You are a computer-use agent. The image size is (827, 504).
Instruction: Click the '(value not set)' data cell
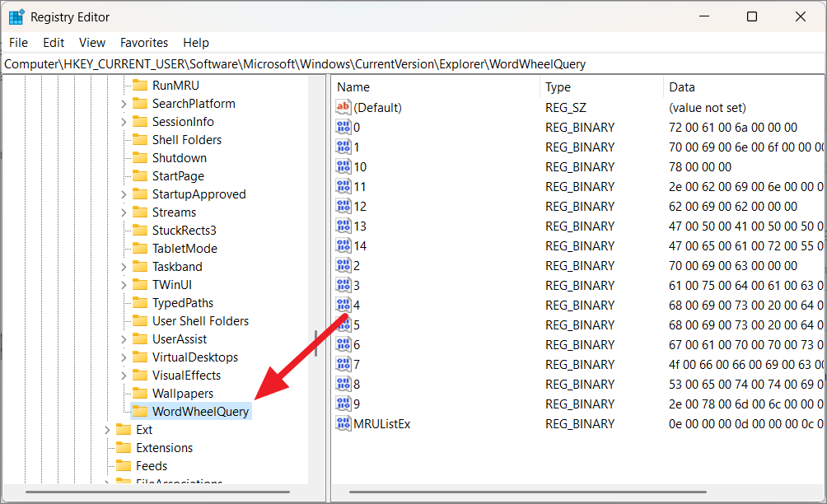[708, 108]
